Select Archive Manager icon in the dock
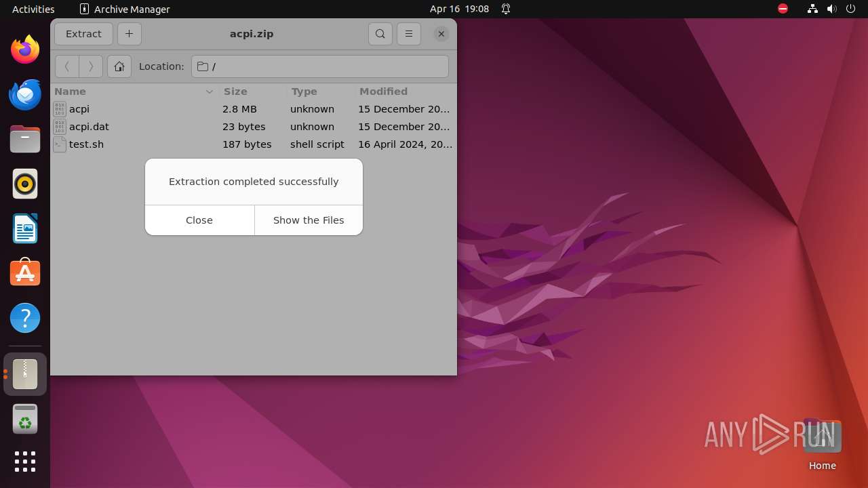Image resolution: width=868 pixels, height=488 pixels. click(25, 374)
